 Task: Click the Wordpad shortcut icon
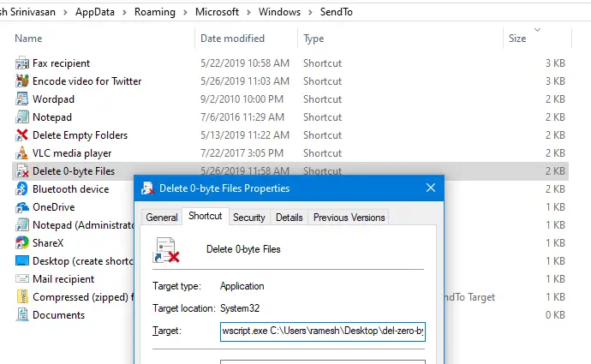[x=22, y=99]
